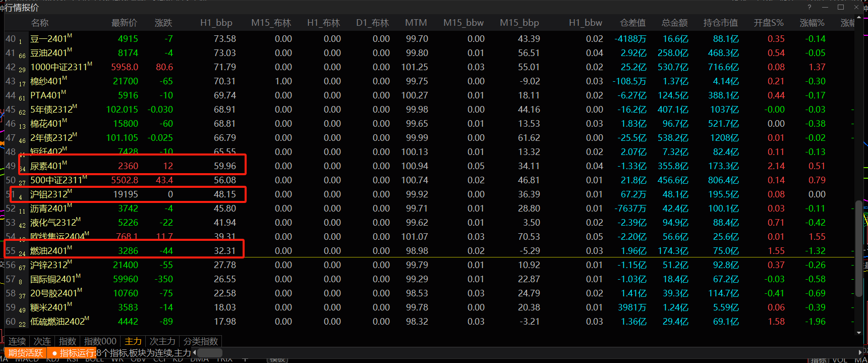Sort by the H1_bbp column header
This screenshot has height=363, width=868.
[x=216, y=23]
